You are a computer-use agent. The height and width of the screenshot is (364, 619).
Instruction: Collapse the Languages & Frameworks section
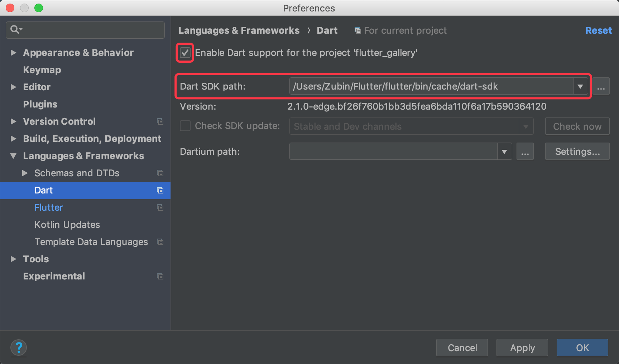(14, 156)
